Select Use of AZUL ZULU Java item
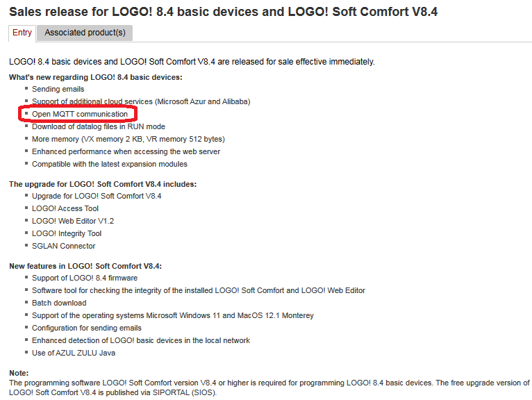532x400 pixels. (x=74, y=353)
